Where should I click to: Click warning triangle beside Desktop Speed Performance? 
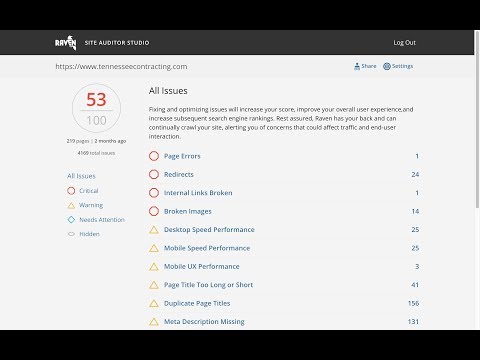coord(154,230)
